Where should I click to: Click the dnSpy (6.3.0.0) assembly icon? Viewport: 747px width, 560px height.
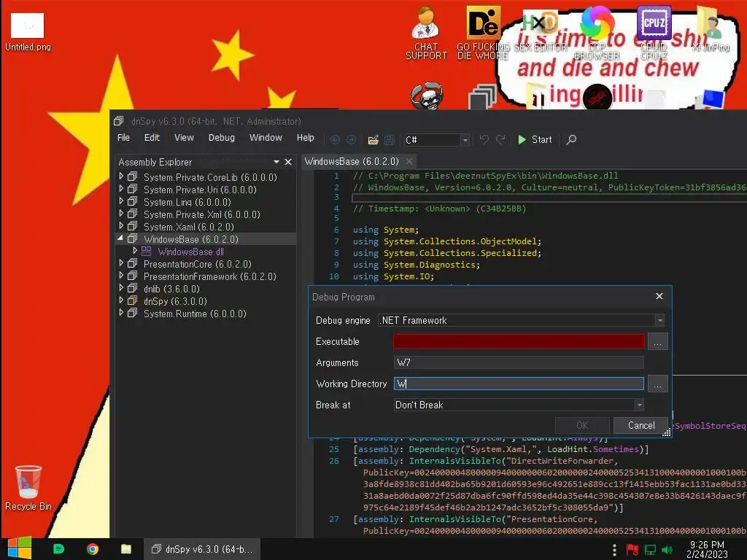[x=133, y=300]
